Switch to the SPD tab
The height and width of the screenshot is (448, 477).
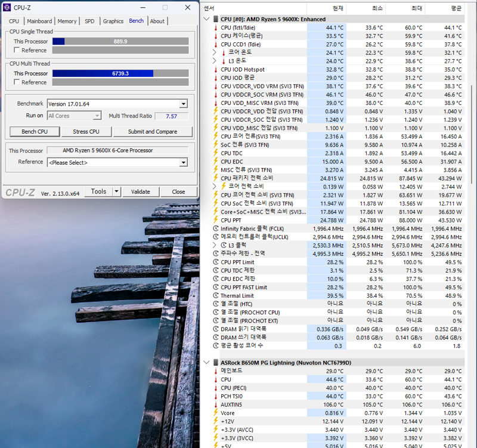[x=89, y=21]
